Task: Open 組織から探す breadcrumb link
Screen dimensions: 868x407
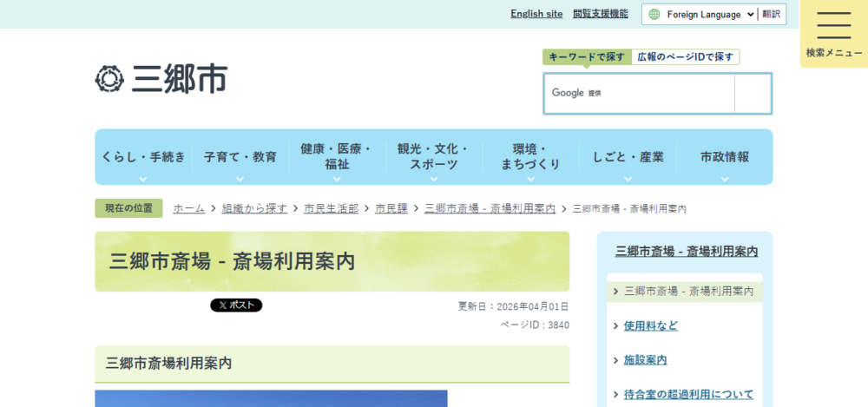Action: [254, 209]
